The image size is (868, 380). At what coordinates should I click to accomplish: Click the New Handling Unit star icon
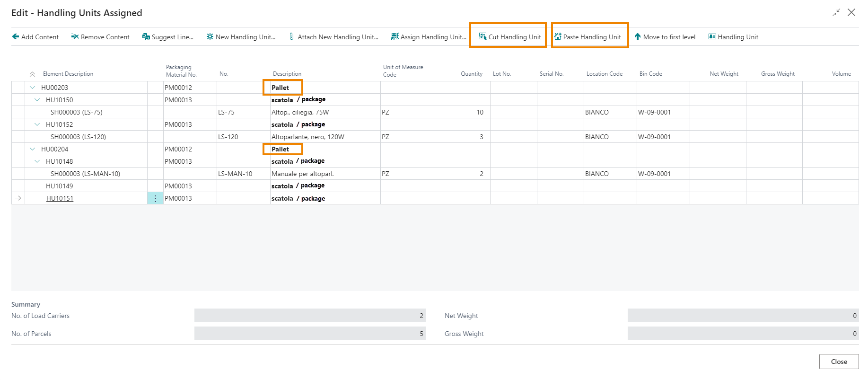(210, 36)
